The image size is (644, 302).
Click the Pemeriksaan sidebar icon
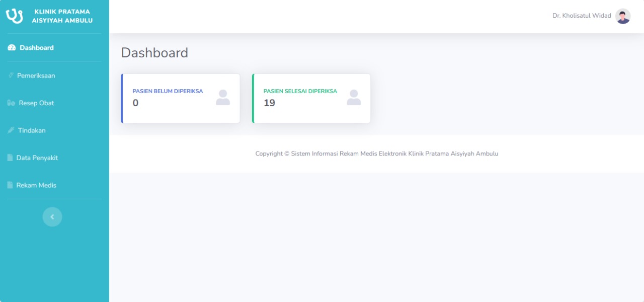coord(11,75)
